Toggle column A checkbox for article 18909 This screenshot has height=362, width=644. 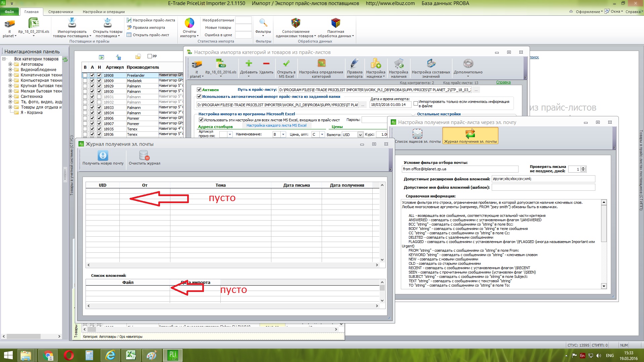pos(92,81)
